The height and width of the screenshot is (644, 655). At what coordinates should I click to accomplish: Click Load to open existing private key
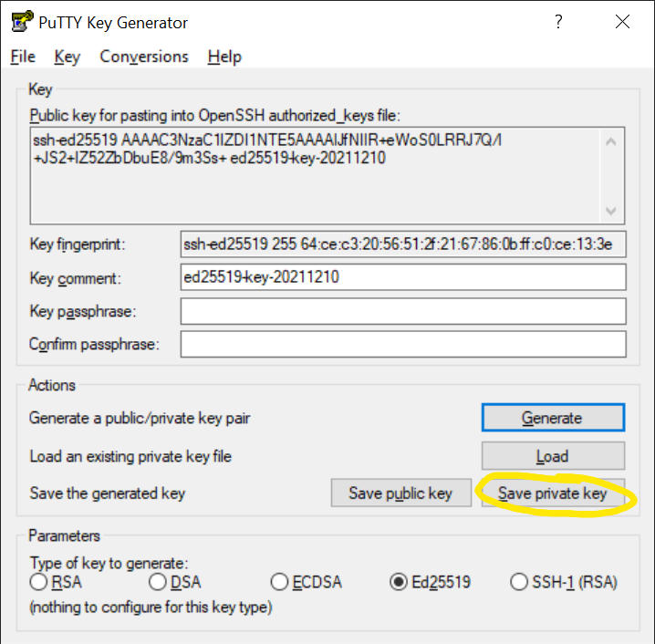(552, 456)
